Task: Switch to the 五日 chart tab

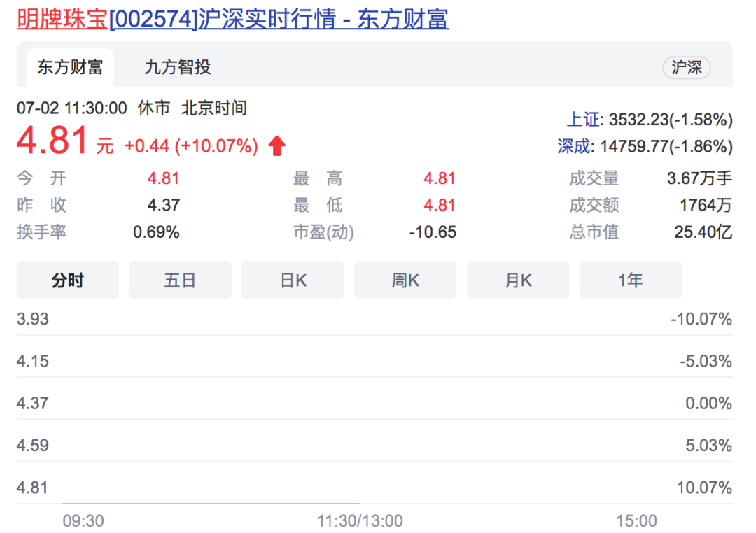Action: pyautogui.click(x=180, y=280)
